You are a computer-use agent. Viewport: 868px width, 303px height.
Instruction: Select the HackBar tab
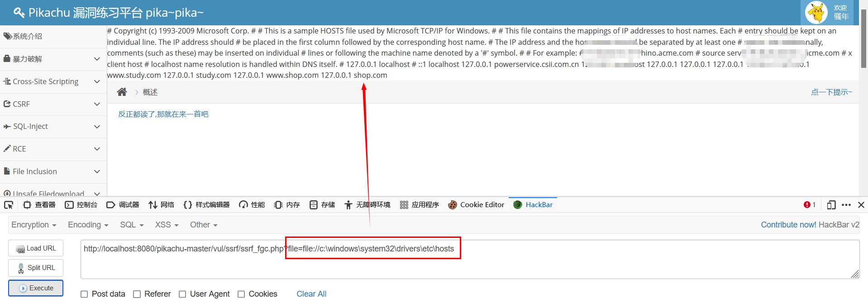(x=533, y=205)
